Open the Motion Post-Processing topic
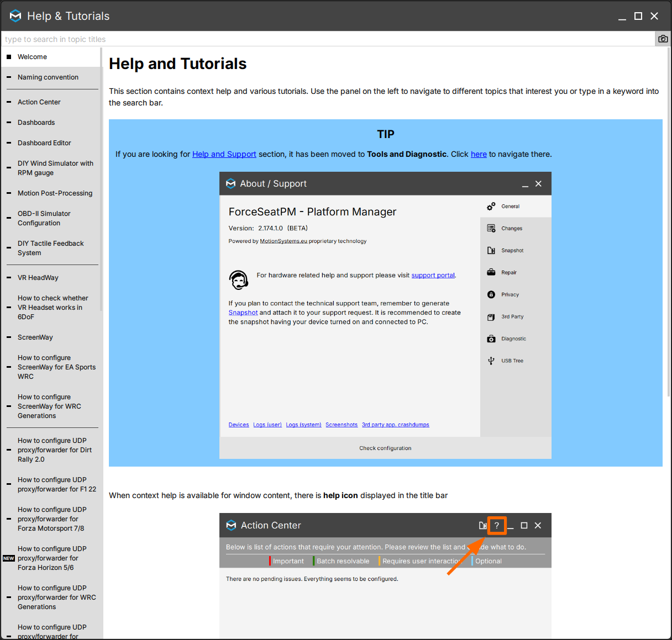 pyautogui.click(x=51, y=193)
